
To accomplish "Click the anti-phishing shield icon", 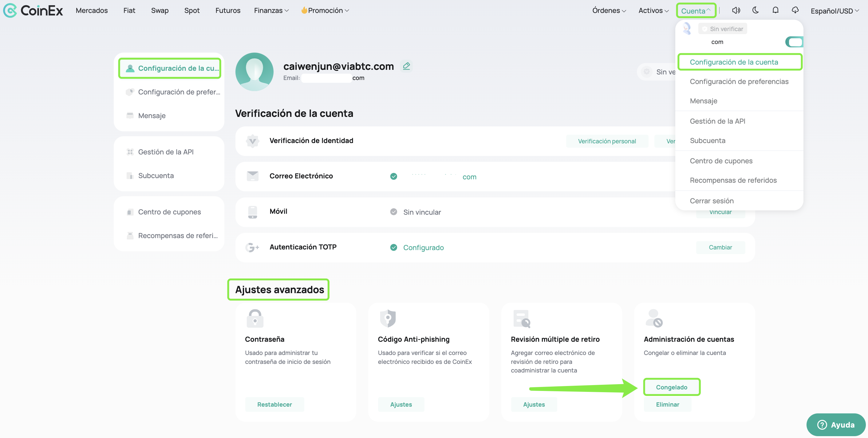I will (388, 318).
